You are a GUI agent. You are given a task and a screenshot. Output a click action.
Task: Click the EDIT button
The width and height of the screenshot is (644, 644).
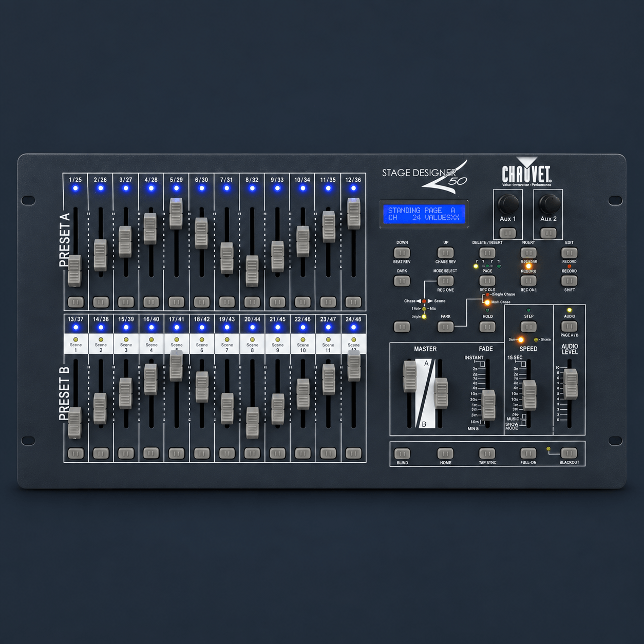[569, 253]
